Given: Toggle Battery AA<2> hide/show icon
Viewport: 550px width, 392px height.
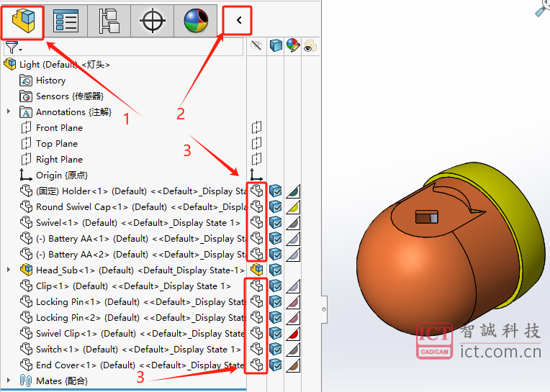Looking at the screenshot, I should tap(257, 255).
